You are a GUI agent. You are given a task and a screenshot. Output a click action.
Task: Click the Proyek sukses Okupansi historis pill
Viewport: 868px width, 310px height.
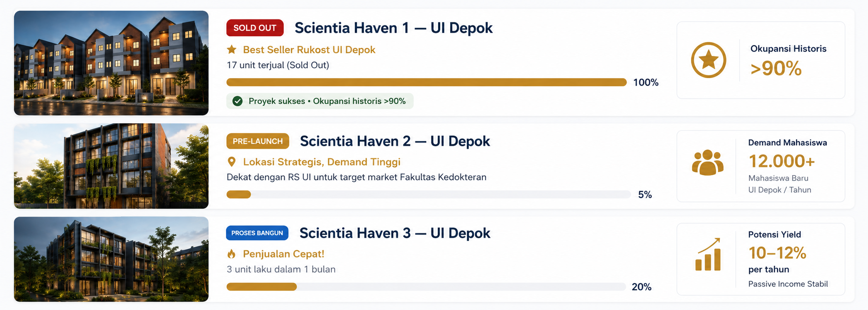point(320,101)
